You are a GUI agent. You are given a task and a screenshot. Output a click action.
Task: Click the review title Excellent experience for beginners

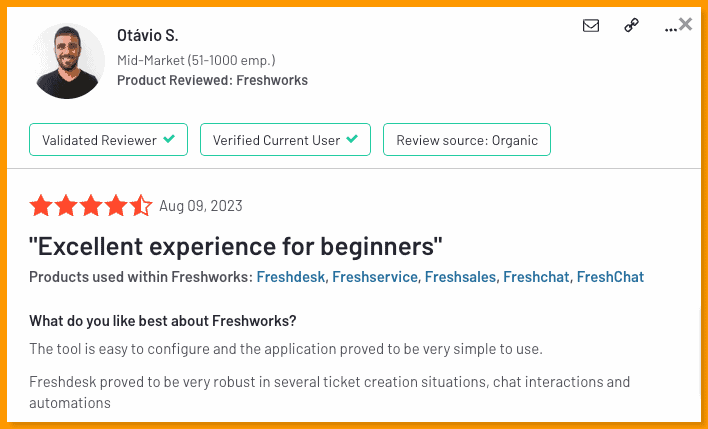(x=236, y=247)
